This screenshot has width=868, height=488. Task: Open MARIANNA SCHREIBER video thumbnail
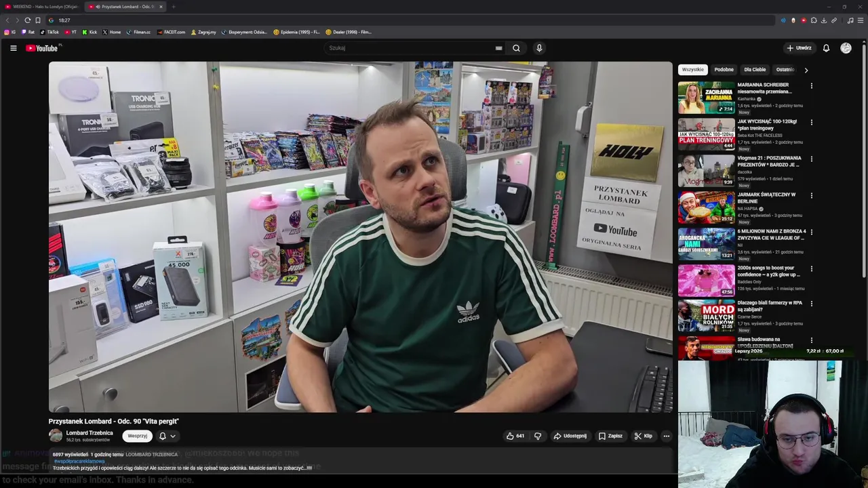(706, 98)
